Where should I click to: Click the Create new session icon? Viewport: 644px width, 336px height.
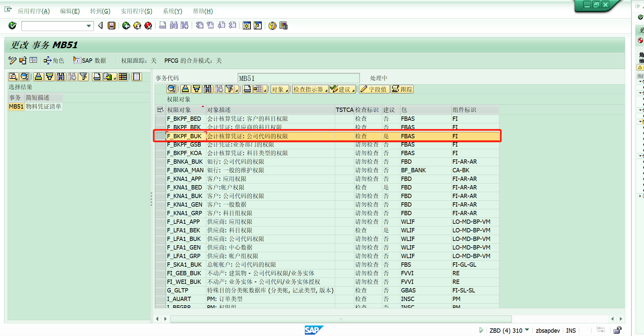(x=247, y=25)
